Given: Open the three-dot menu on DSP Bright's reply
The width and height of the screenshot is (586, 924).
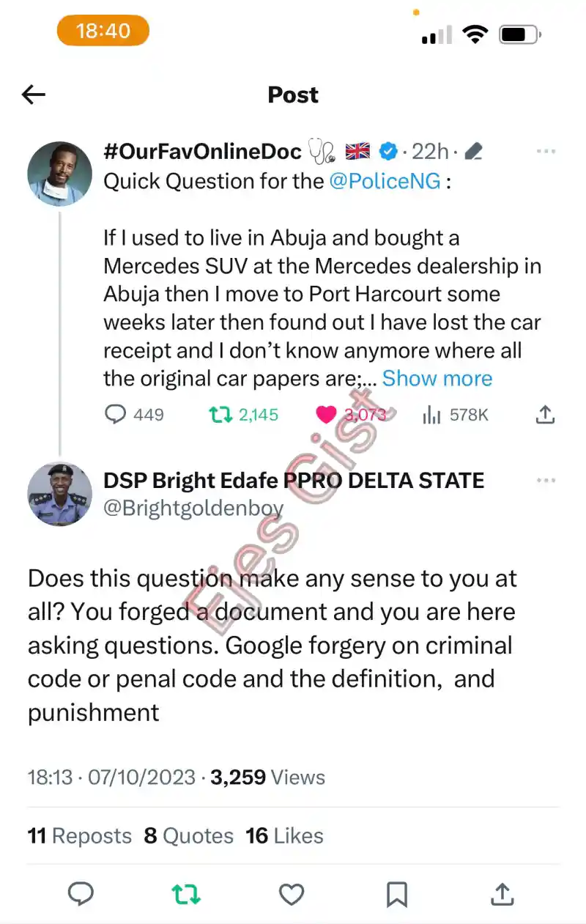Looking at the screenshot, I should pos(546,481).
